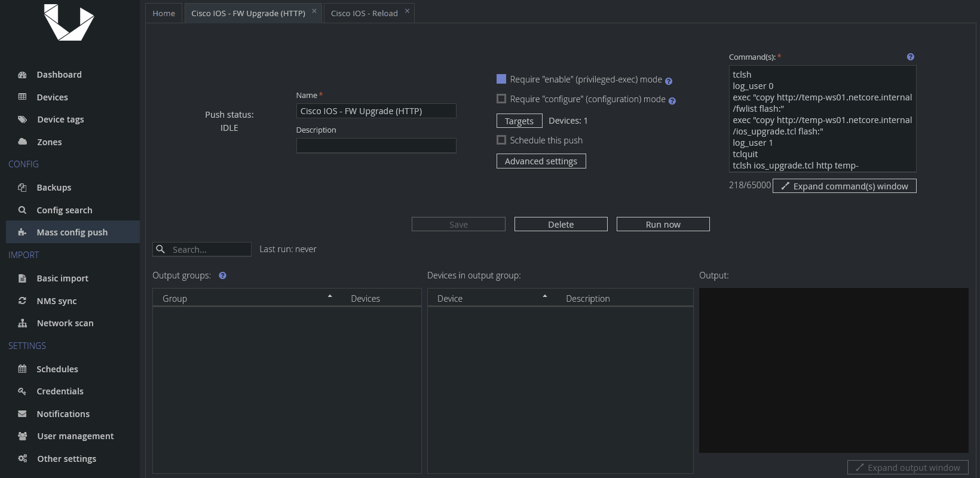
Task: Sort Output groups by Group column arrow
Action: click(330, 296)
